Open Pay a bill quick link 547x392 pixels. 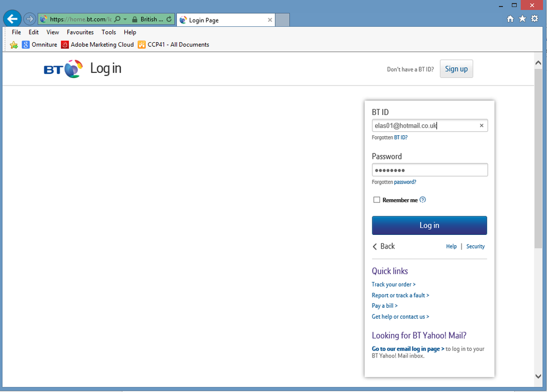384,306
